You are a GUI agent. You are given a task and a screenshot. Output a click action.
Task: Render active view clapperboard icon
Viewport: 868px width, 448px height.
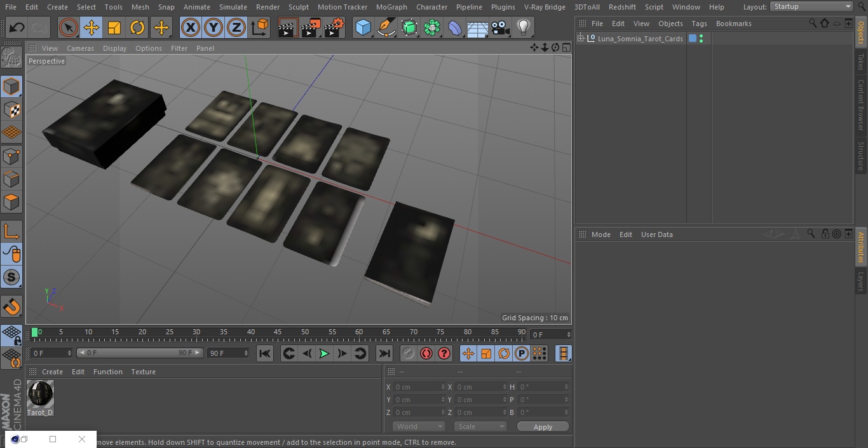pyautogui.click(x=288, y=27)
